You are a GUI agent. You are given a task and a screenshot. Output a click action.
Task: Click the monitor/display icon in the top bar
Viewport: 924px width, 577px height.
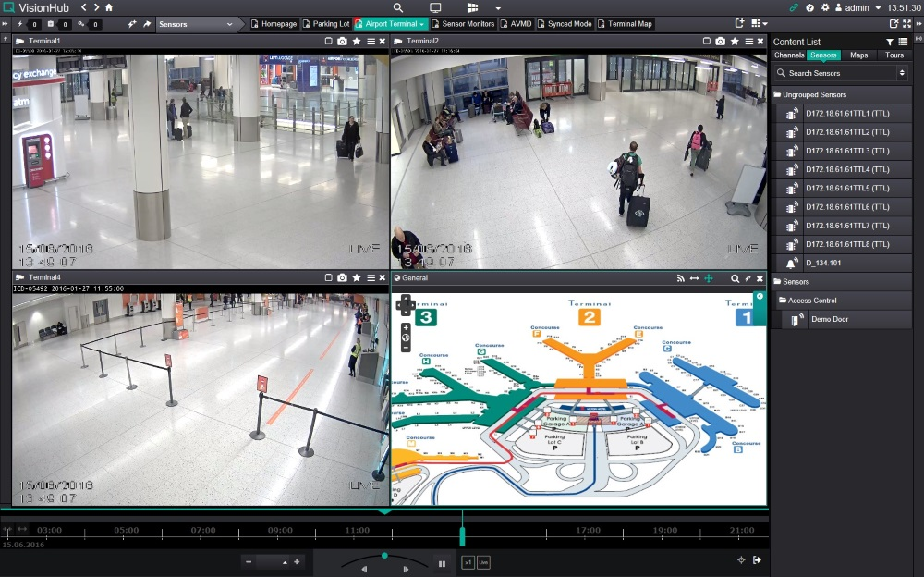pyautogui.click(x=434, y=6)
